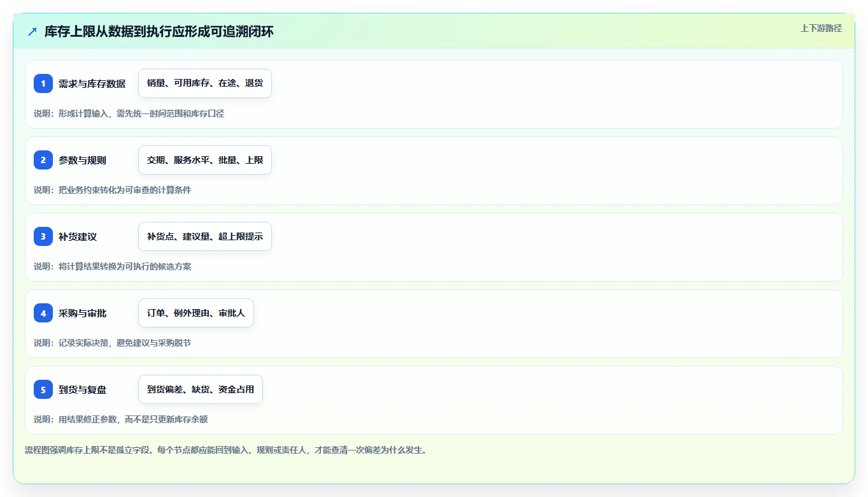
Task: Click the 到货偏差、缺货、资金占用 chip
Action: 201,389
